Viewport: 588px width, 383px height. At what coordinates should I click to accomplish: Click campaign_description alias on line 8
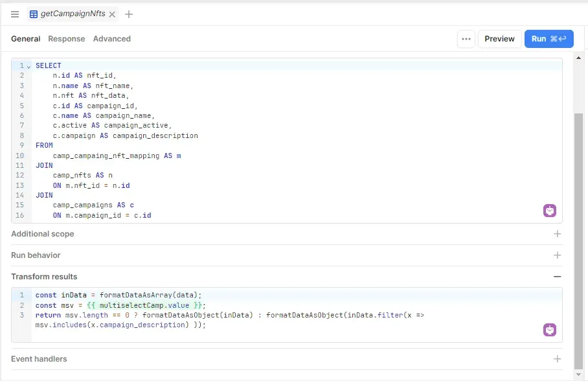coord(155,135)
